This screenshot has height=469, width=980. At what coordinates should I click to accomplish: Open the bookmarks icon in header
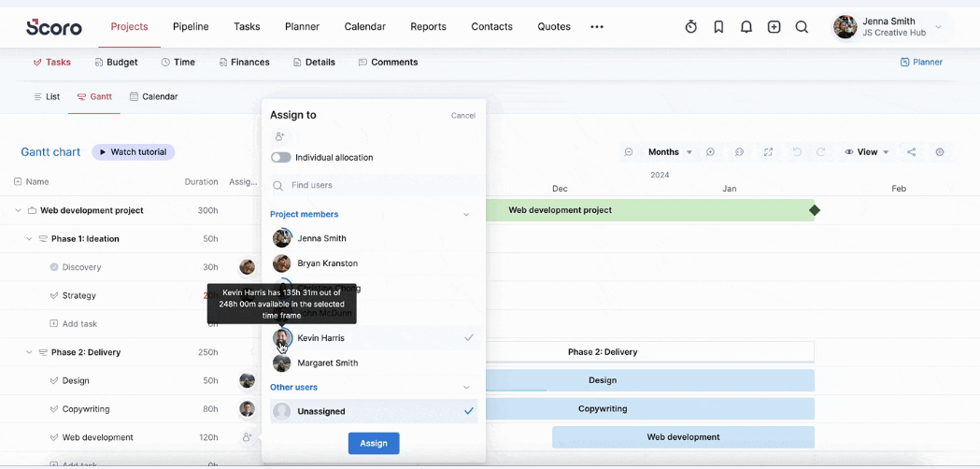(x=718, y=27)
